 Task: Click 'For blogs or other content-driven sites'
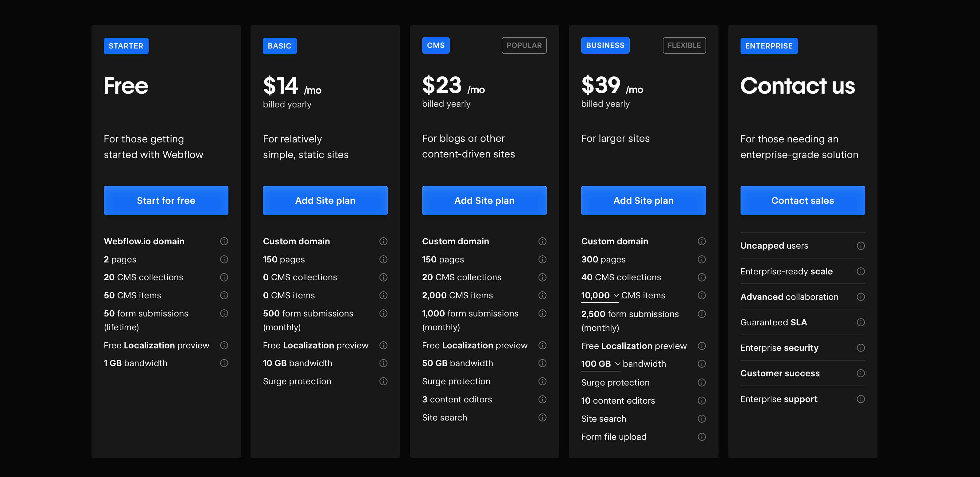point(468,146)
